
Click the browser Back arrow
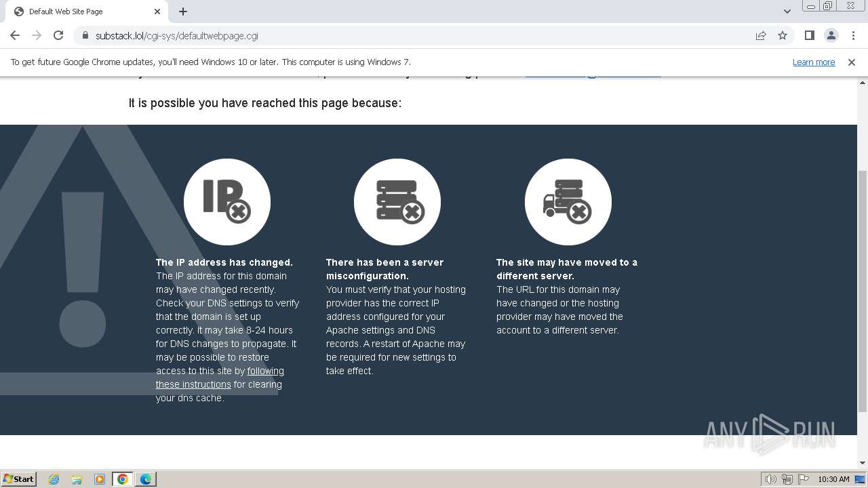15,35
